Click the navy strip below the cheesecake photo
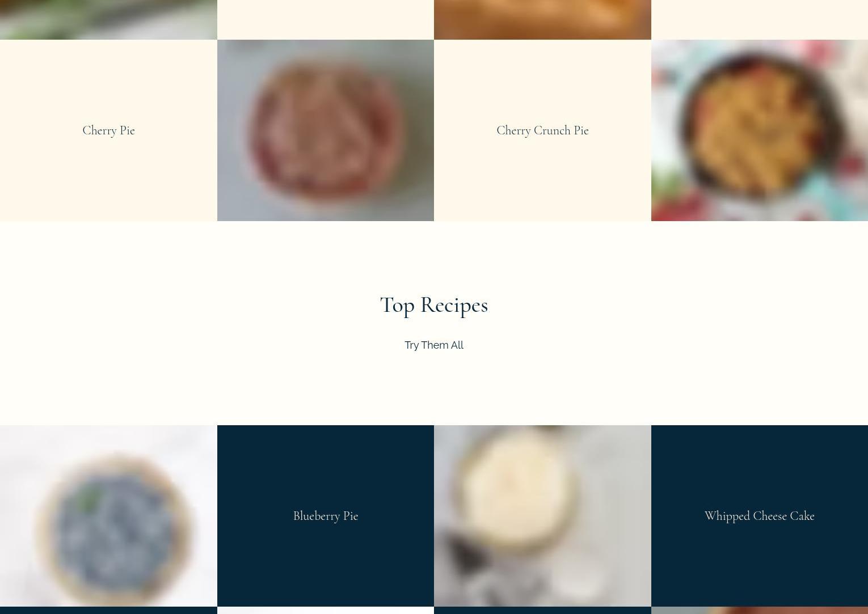The height and width of the screenshot is (614, 868). click(542, 611)
